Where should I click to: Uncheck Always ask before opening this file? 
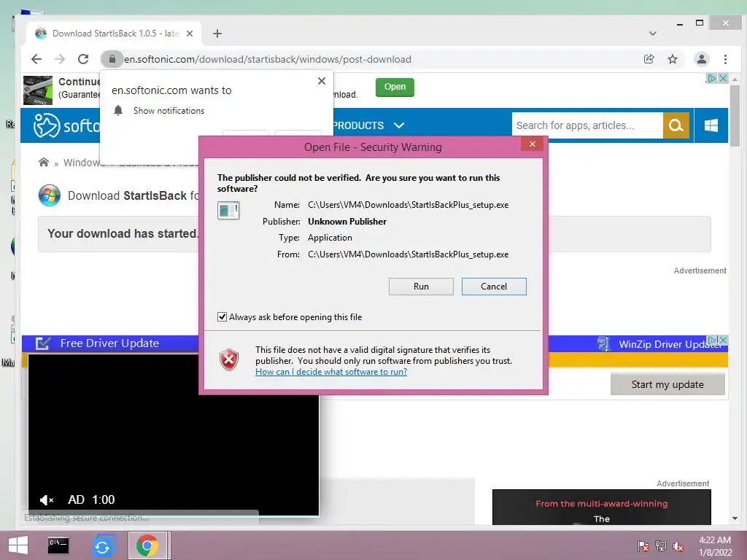pyautogui.click(x=222, y=316)
